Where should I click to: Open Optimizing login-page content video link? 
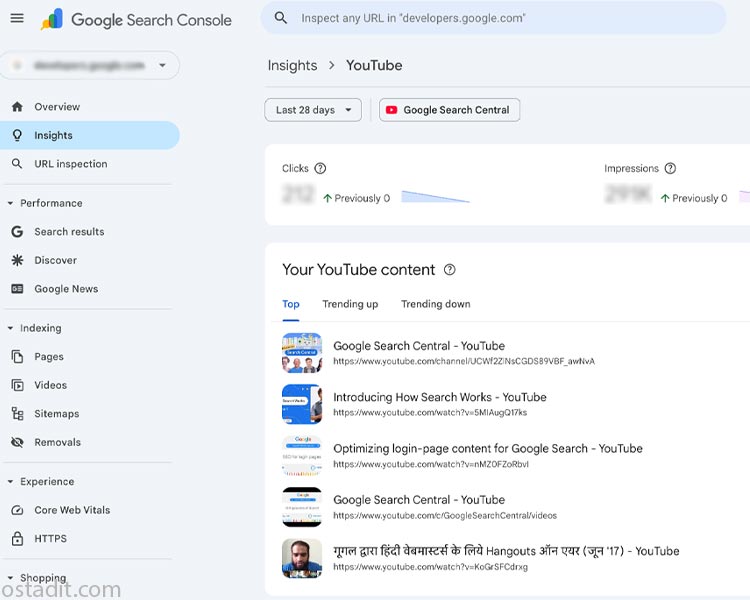[x=488, y=449]
